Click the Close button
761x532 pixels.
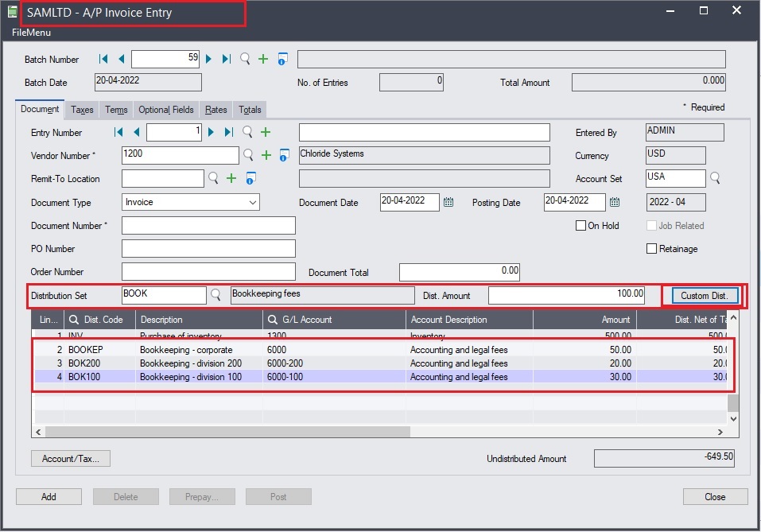click(716, 496)
